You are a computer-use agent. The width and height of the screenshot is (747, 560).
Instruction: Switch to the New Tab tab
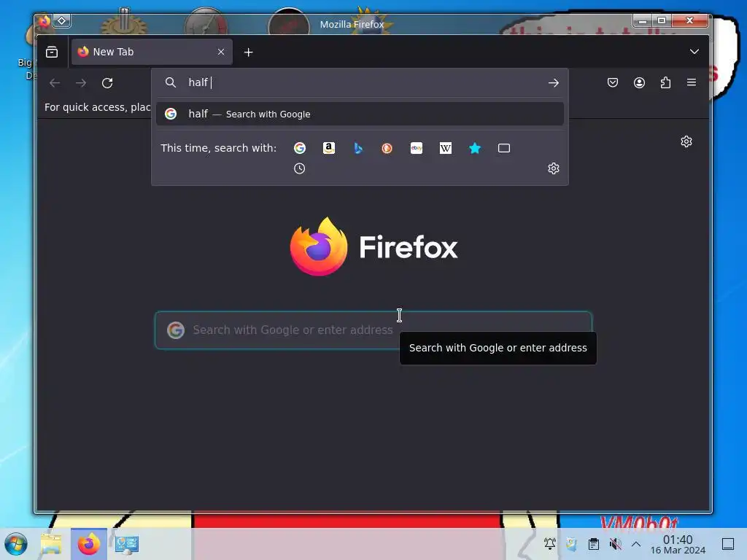(152, 52)
